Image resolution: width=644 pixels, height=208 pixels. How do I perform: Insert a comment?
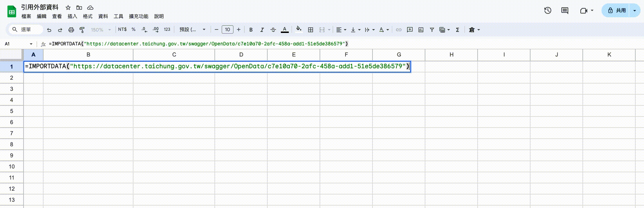(x=410, y=30)
